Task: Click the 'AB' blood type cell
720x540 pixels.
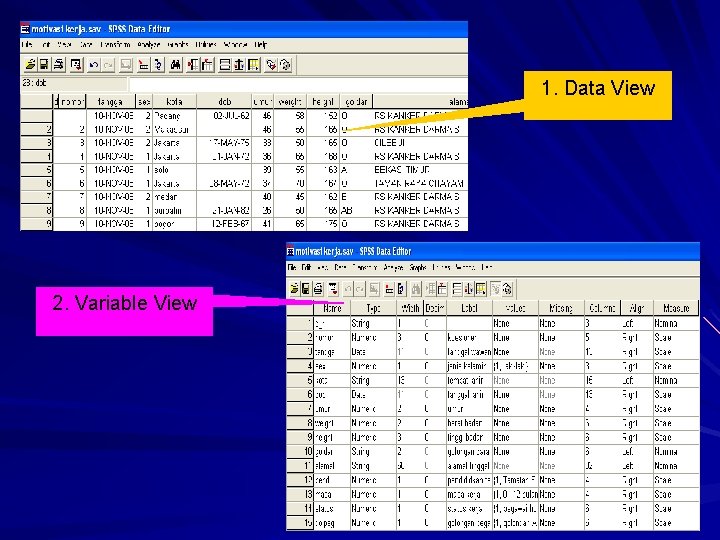Action: click(x=356, y=211)
